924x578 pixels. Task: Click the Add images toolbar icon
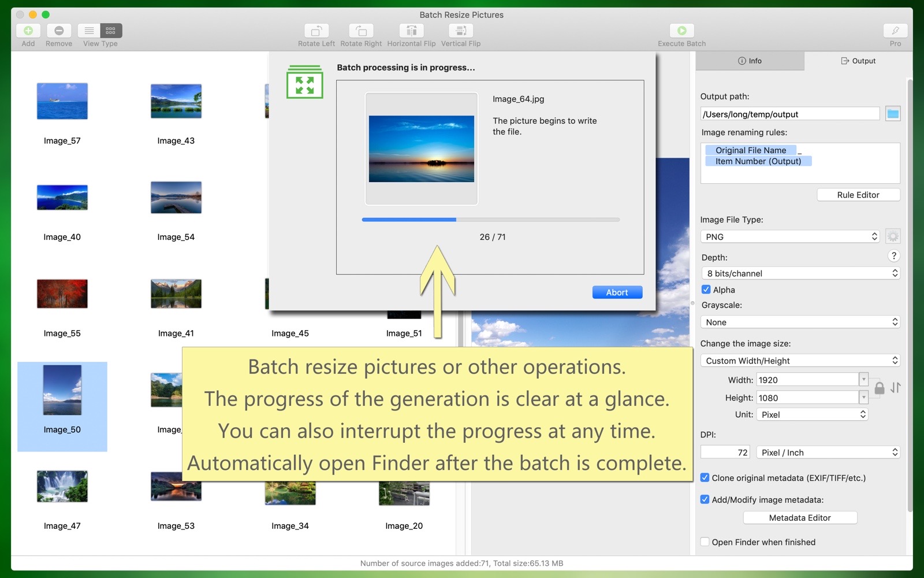point(28,31)
